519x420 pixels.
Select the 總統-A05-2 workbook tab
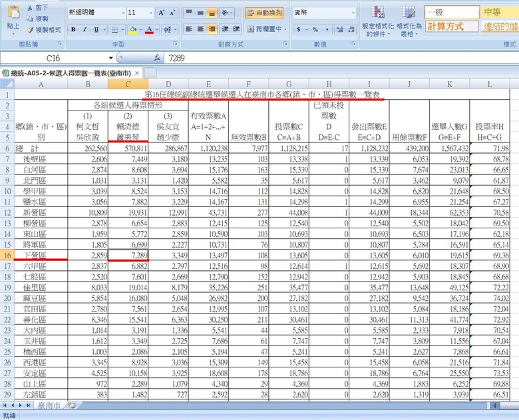pos(71,73)
